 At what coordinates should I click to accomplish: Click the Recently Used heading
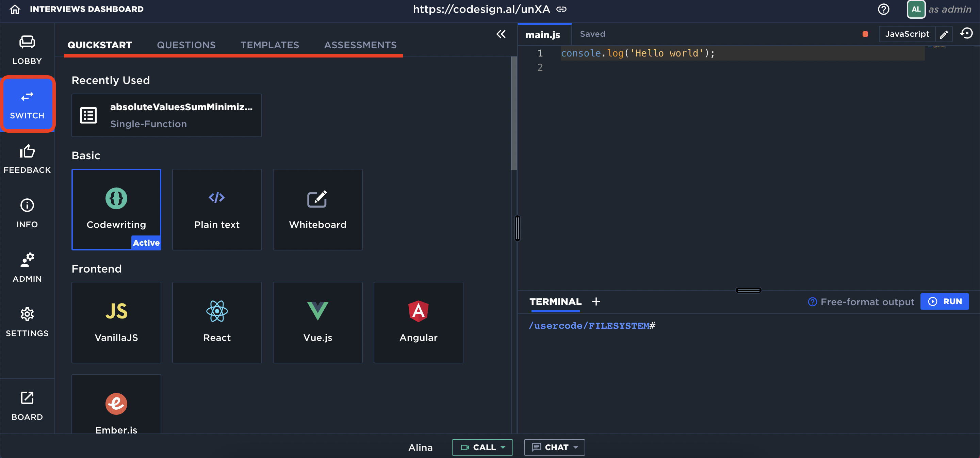(111, 80)
